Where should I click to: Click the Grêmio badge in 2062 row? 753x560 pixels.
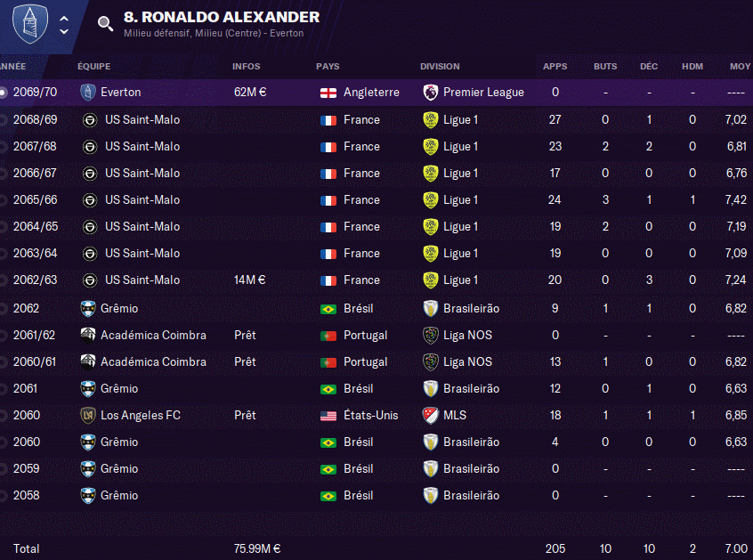point(88,309)
